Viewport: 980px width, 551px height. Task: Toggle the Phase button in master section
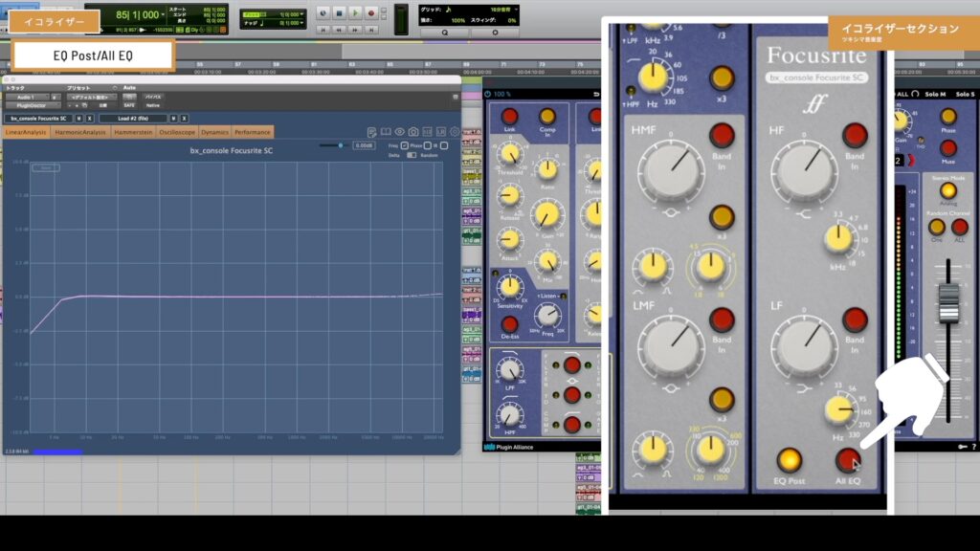tap(948, 116)
